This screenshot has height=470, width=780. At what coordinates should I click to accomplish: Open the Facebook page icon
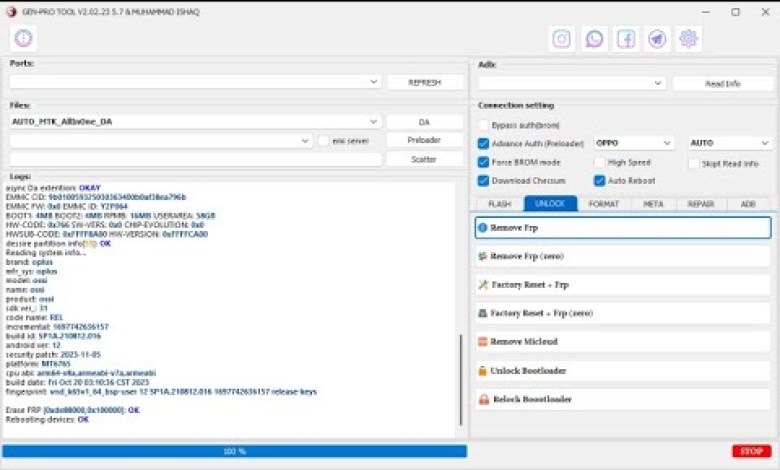pyautogui.click(x=625, y=39)
